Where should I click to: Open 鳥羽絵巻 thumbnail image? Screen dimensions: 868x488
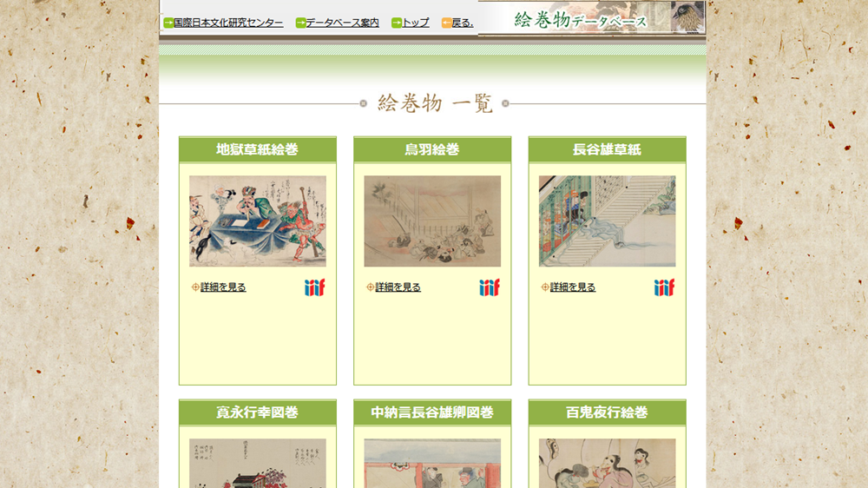432,221
